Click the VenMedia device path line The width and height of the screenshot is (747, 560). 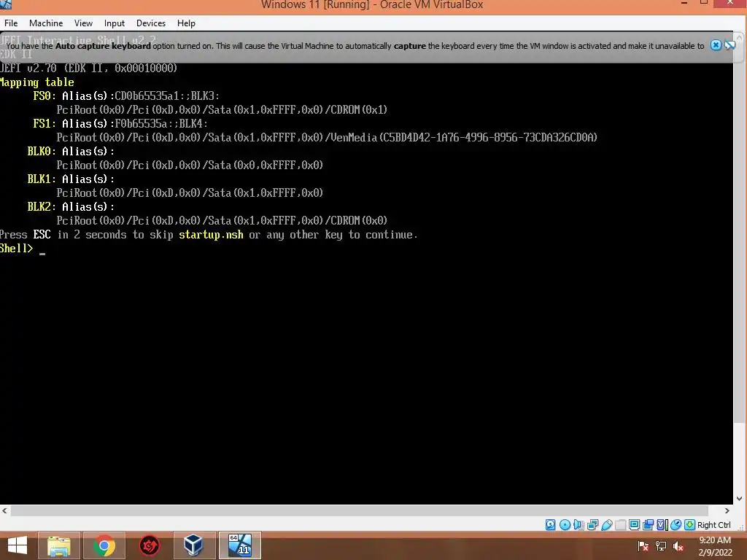tap(327, 137)
